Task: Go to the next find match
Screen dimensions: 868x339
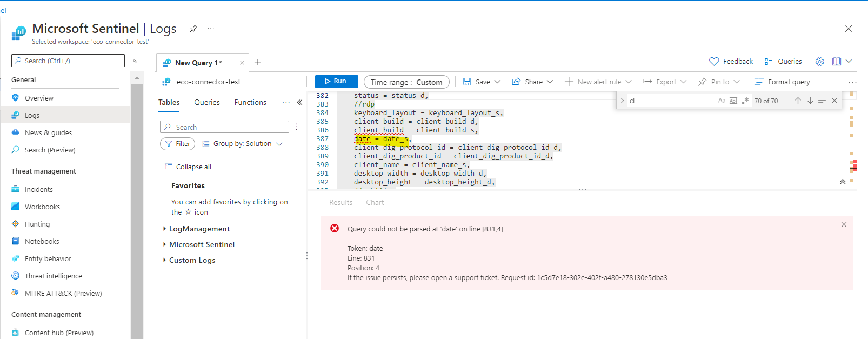Action: coord(810,101)
